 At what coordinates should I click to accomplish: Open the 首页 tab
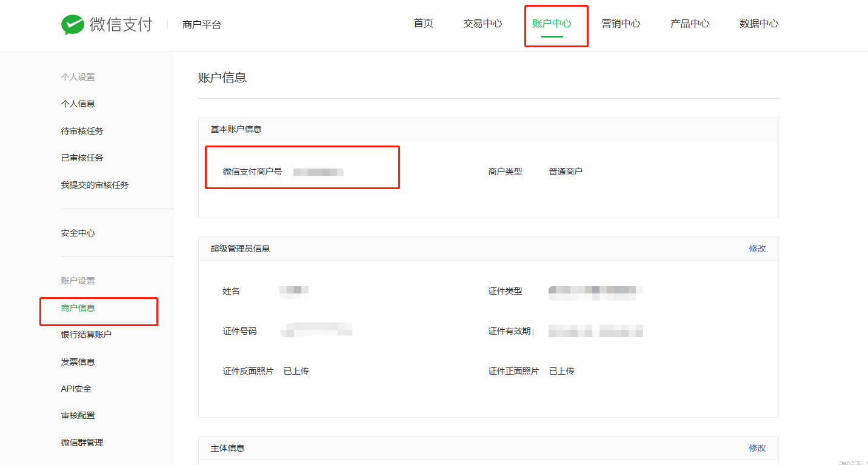coord(423,24)
